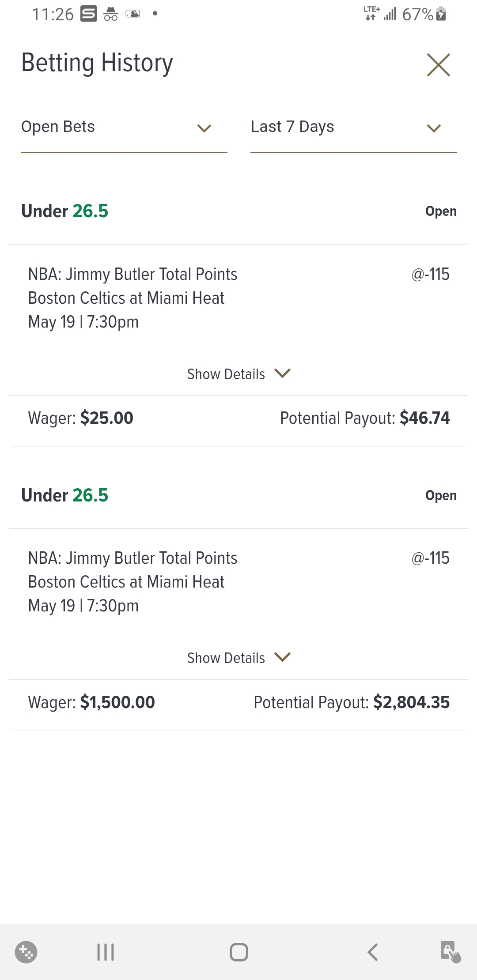
Task: Open the Last 7 Days date dropdown
Action: (x=353, y=128)
